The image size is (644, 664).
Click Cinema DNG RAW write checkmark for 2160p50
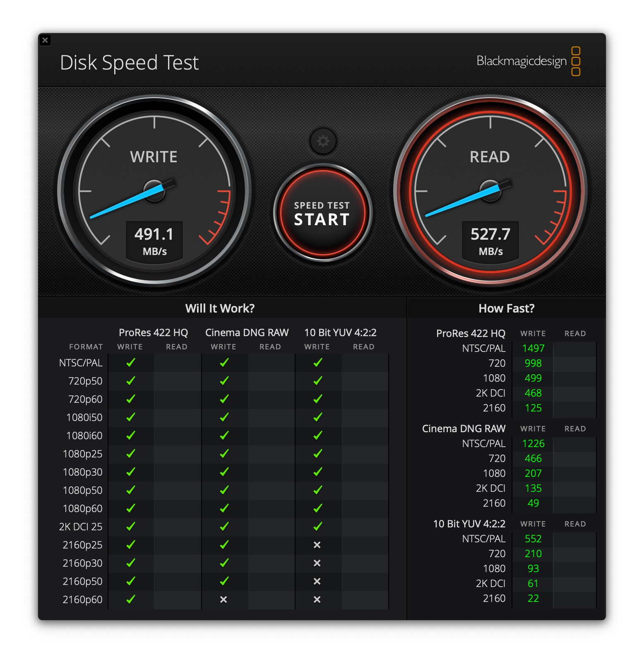tap(224, 581)
